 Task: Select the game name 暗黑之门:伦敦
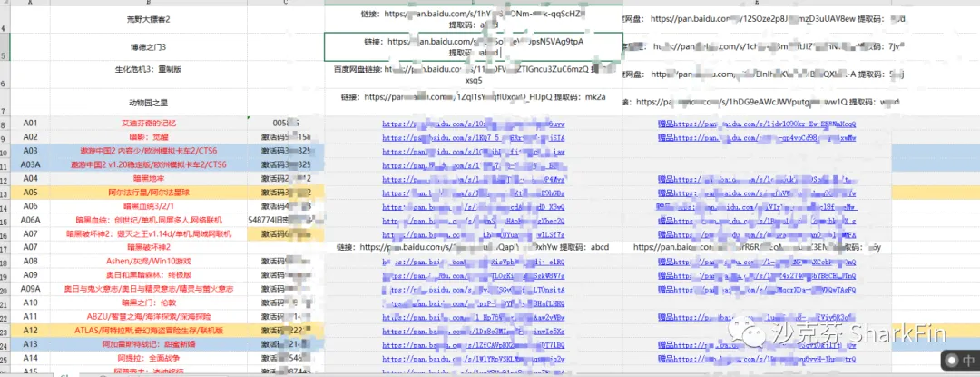coord(149,303)
